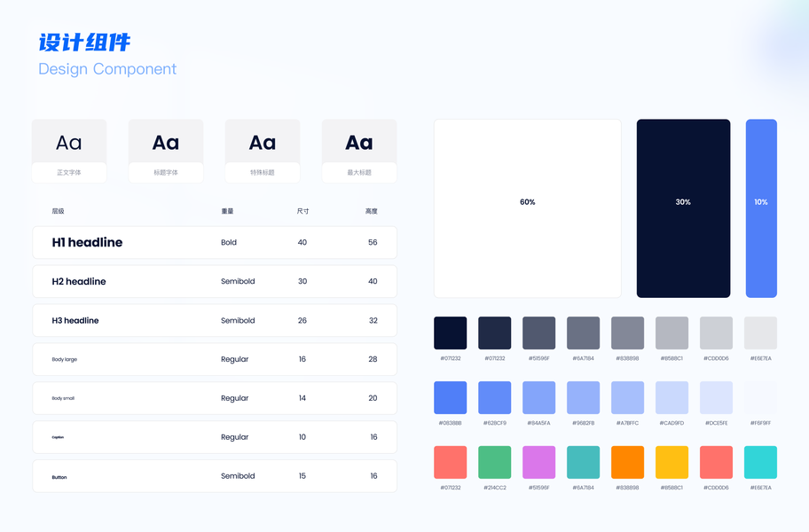Click the 层级 column header

[58, 211]
